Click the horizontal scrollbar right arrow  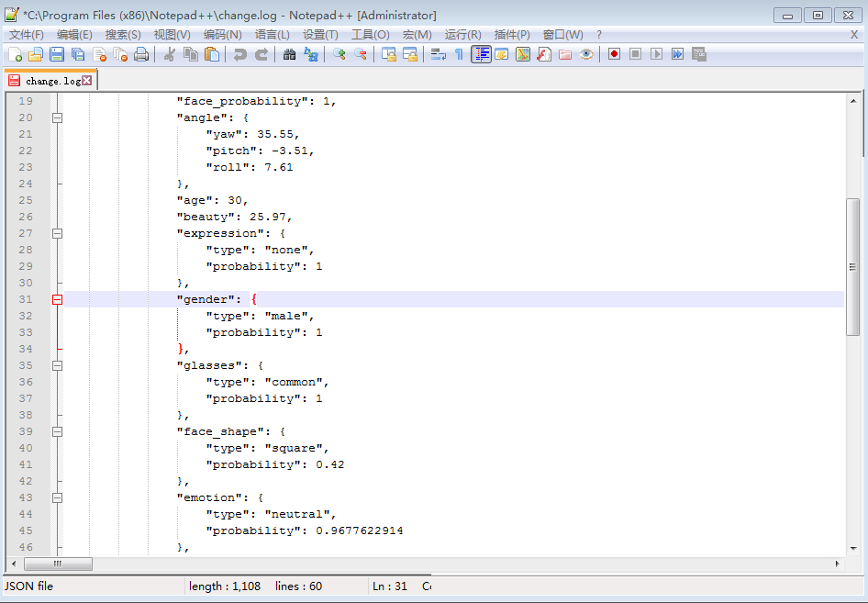pyautogui.click(x=837, y=564)
